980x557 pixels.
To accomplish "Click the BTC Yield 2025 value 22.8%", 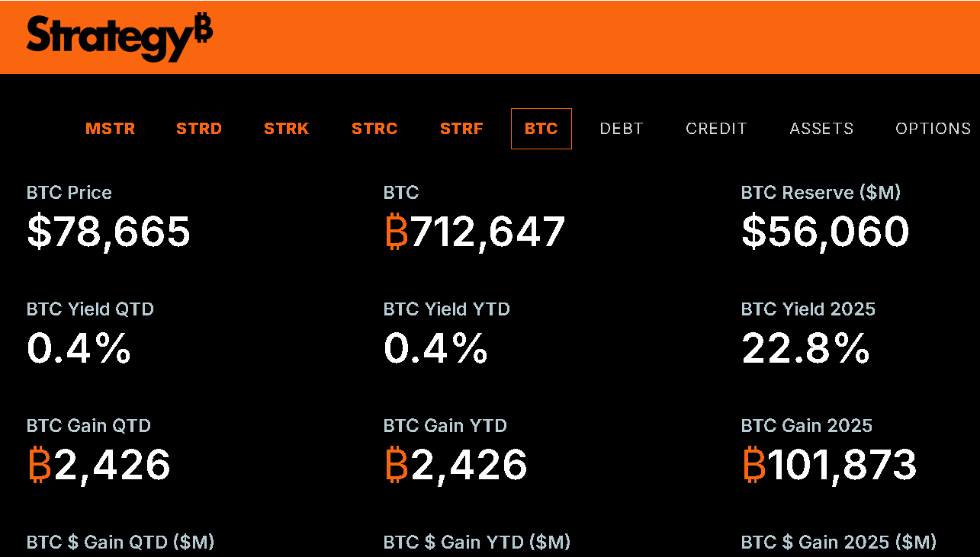I will coord(805,348).
